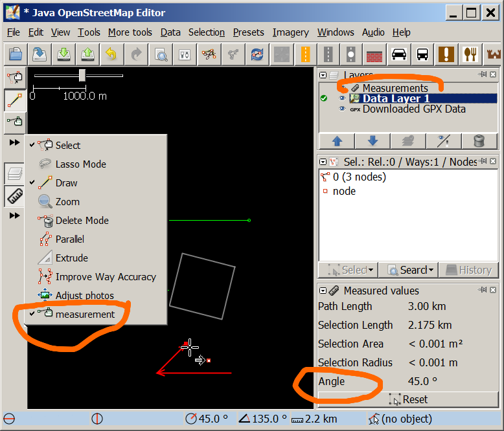Click the split way scissors icon
The height and width of the screenshot is (431, 504).
point(209,54)
